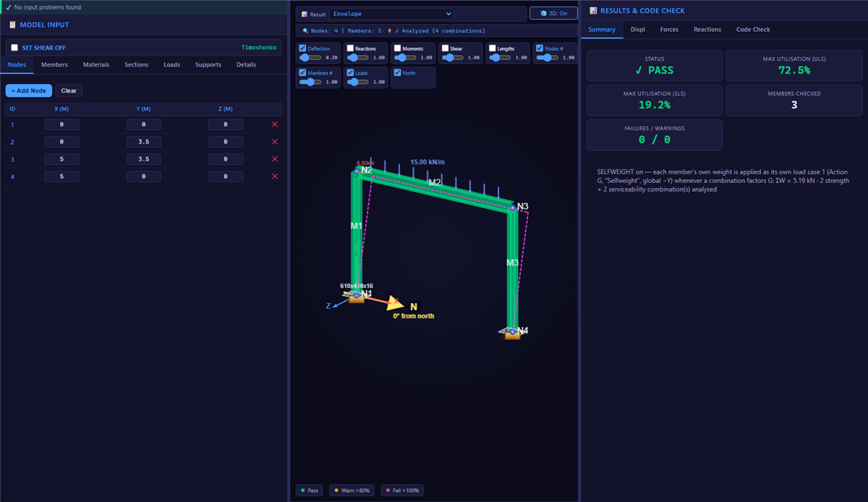Select the N1 support in the model
Screen dimensions: 868x502
356,297
